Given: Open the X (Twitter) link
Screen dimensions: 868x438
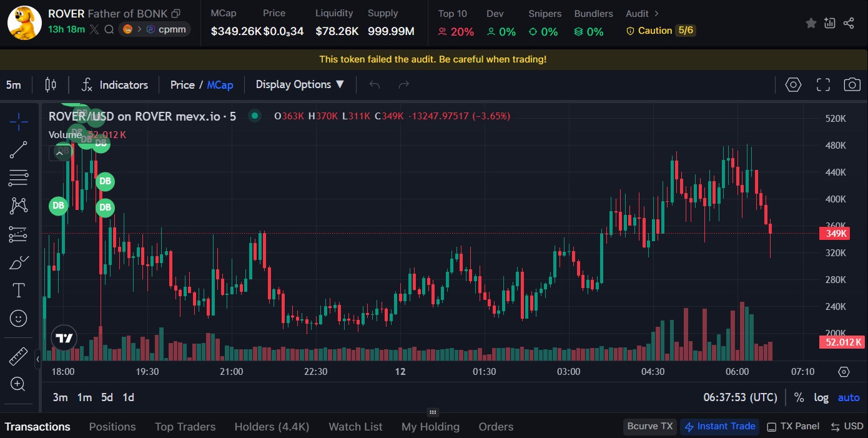Looking at the screenshot, I should [x=94, y=29].
